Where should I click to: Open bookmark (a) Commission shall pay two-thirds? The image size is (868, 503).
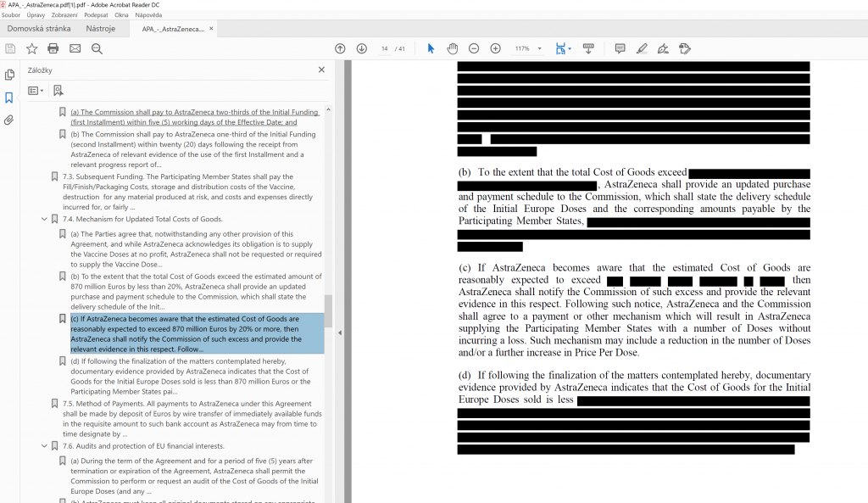(x=195, y=117)
